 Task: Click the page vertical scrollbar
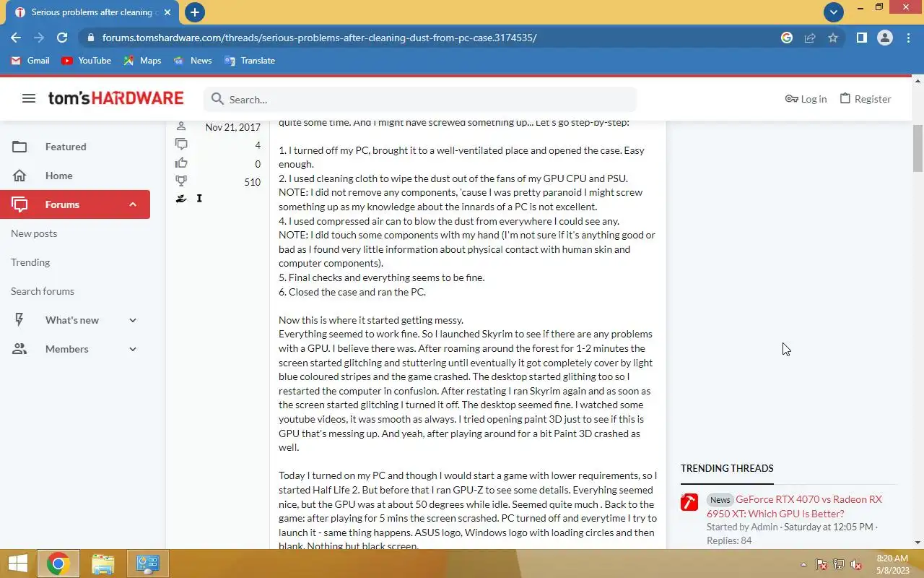pos(918,148)
